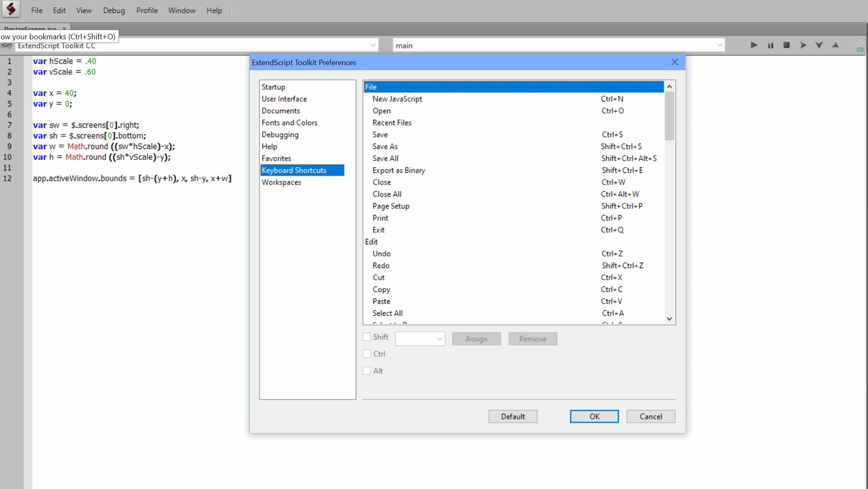Click the Default button
This screenshot has height=489, width=868.
[x=513, y=416]
